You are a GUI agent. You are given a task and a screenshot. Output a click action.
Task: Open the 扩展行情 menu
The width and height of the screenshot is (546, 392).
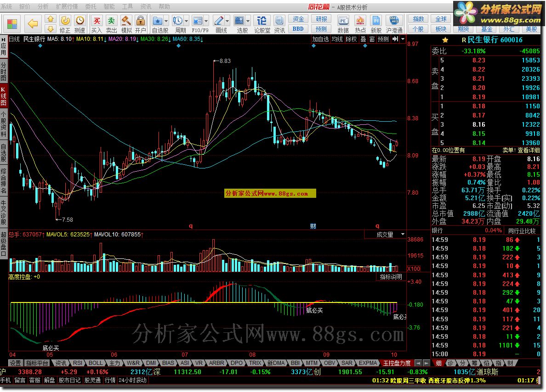pyautogui.click(x=67, y=6)
